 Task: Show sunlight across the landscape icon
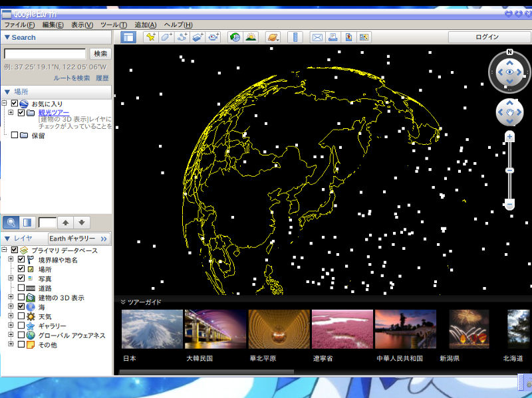251,37
